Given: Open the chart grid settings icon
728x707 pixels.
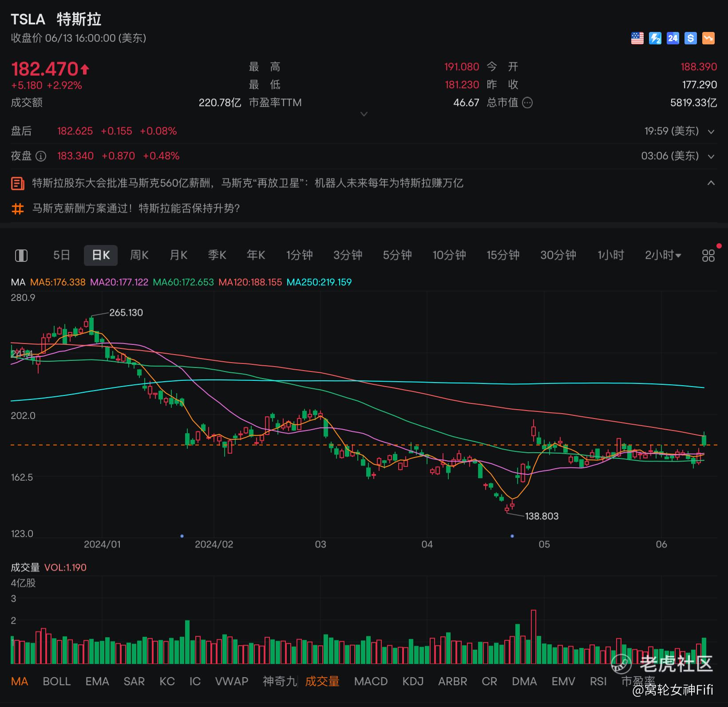Looking at the screenshot, I should pos(708,256).
